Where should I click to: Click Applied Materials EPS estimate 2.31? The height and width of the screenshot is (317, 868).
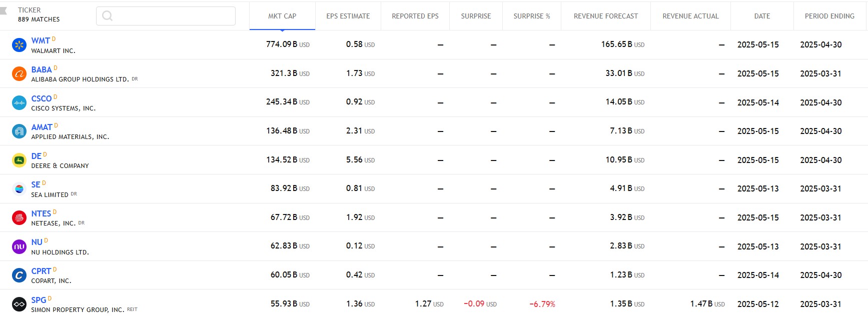click(x=360, y=131)
